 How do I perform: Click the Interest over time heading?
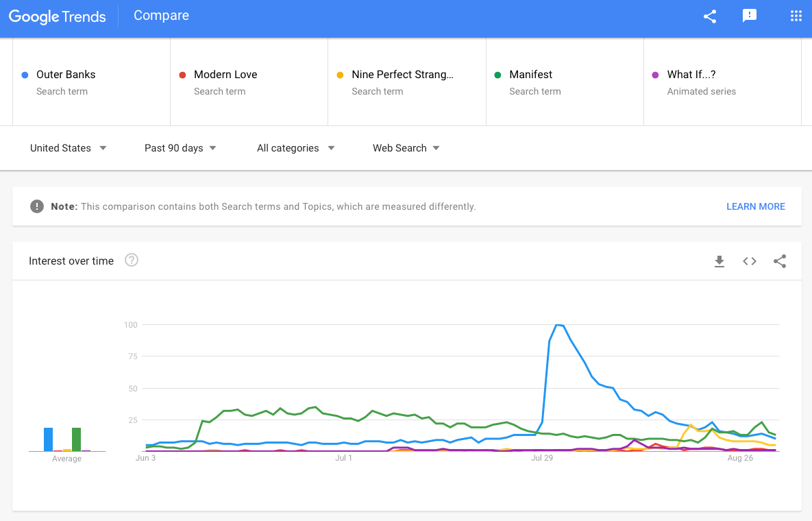click(x=71, y=261)
